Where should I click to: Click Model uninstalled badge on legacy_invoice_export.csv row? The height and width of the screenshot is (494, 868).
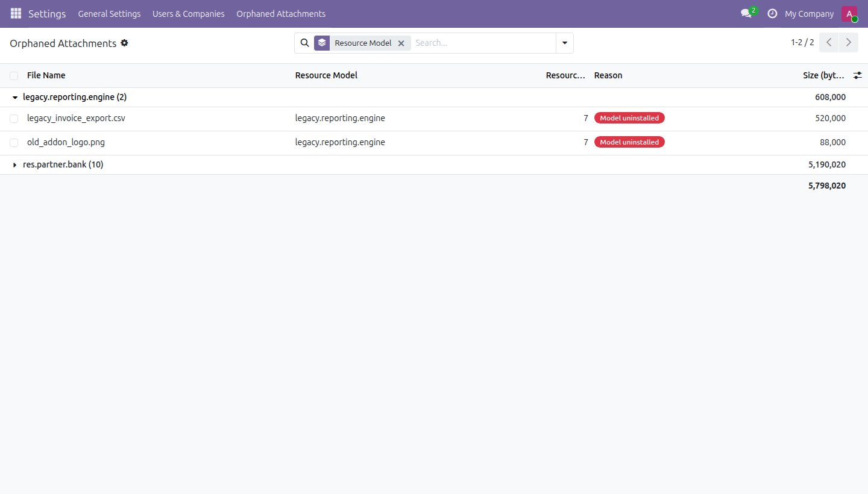coord(629,118)
